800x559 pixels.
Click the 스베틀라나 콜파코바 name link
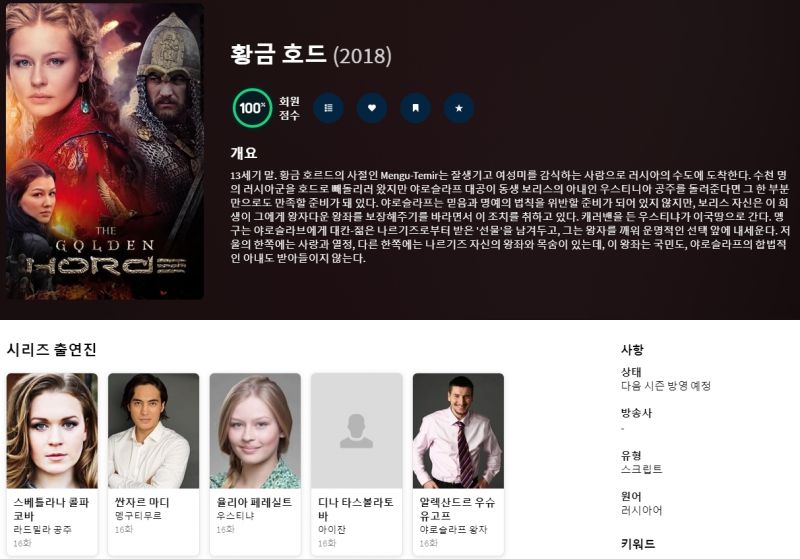coord(51,509)
